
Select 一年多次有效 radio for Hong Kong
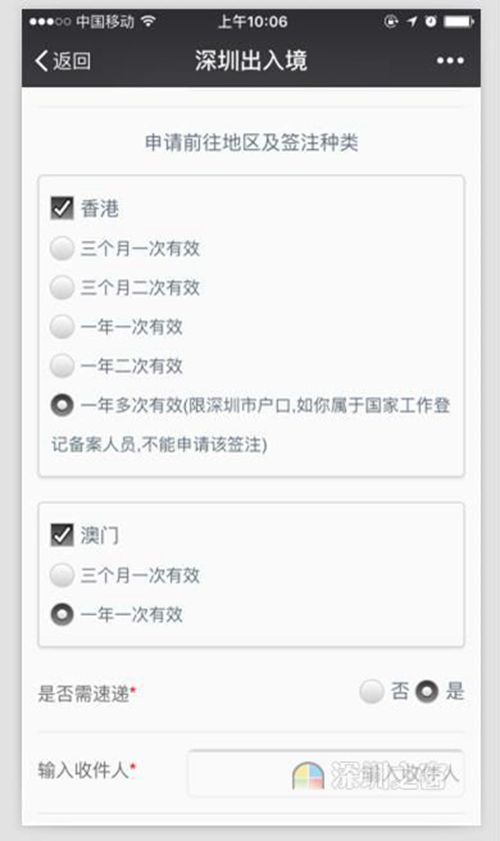[62, 405]
